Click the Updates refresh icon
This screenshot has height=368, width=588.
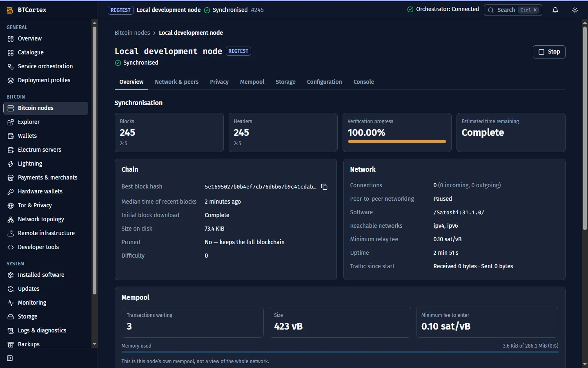pos(11,289)
